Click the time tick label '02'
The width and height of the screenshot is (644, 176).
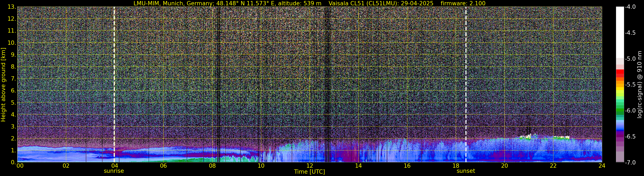coord(66,166)
